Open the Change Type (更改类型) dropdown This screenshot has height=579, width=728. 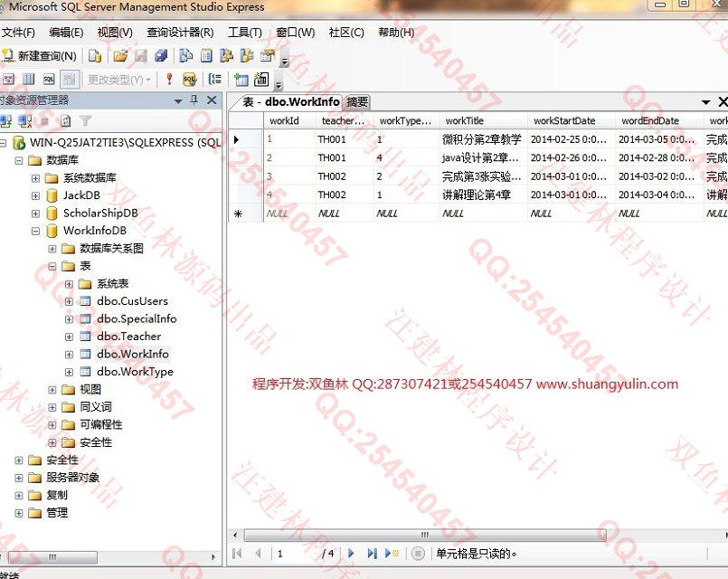(x=119, y=80)
